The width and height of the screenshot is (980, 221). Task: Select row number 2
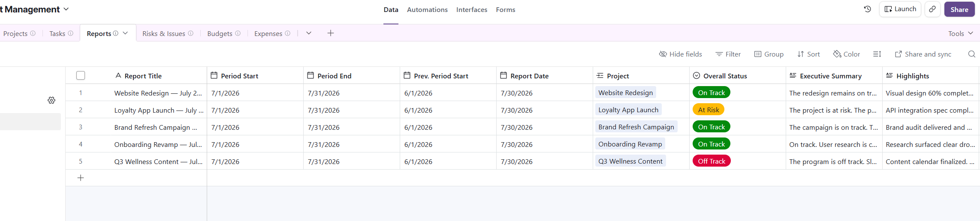coord(81,110)
